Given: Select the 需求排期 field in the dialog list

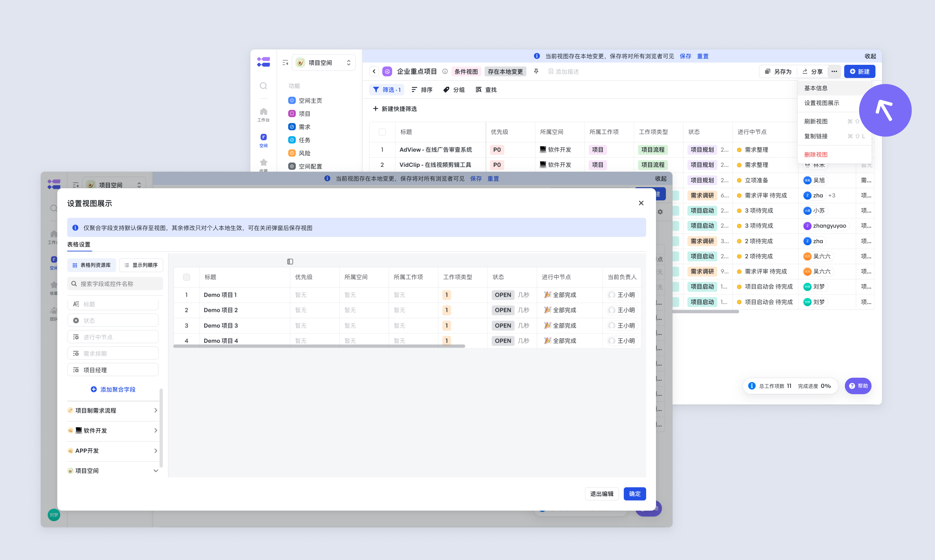Looking at the screenshot, I should coord(113,353).
